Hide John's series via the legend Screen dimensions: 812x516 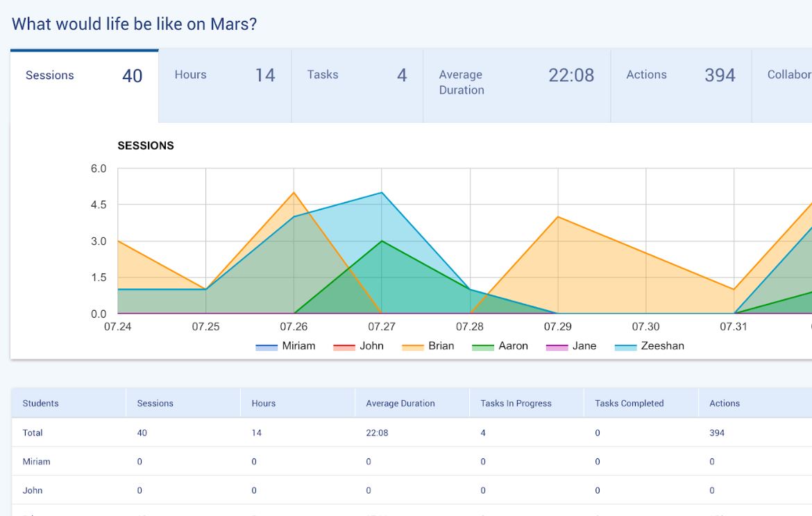coord(358,346)
